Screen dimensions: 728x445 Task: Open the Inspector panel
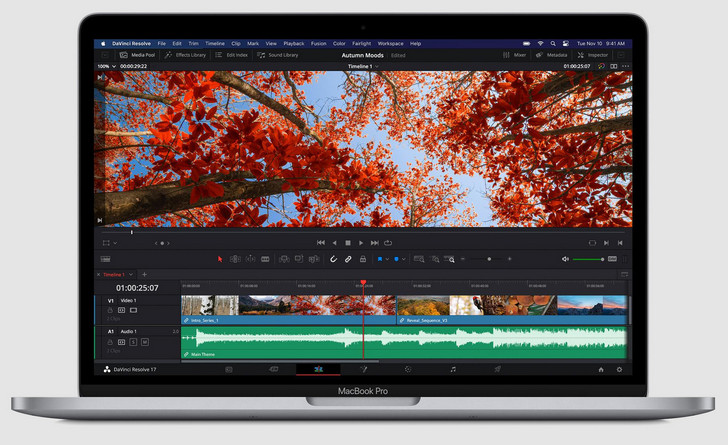[x=592, y=55]
